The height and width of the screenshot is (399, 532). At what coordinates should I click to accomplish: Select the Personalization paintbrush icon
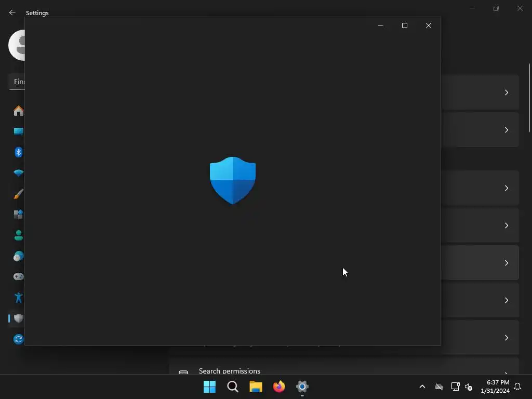pos(18,194)
